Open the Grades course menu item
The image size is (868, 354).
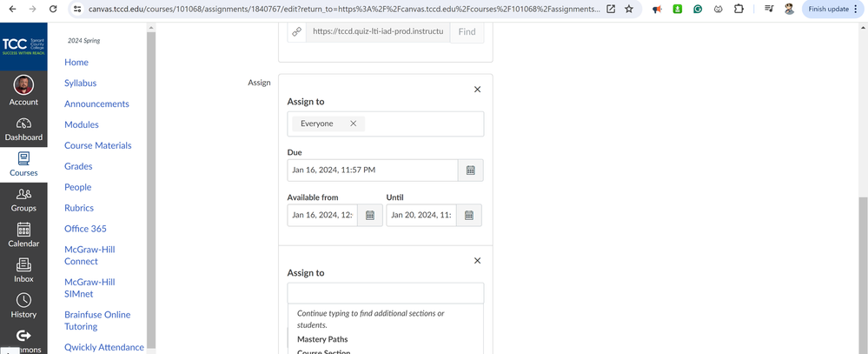pyautogui.click(x=78, y=166)
